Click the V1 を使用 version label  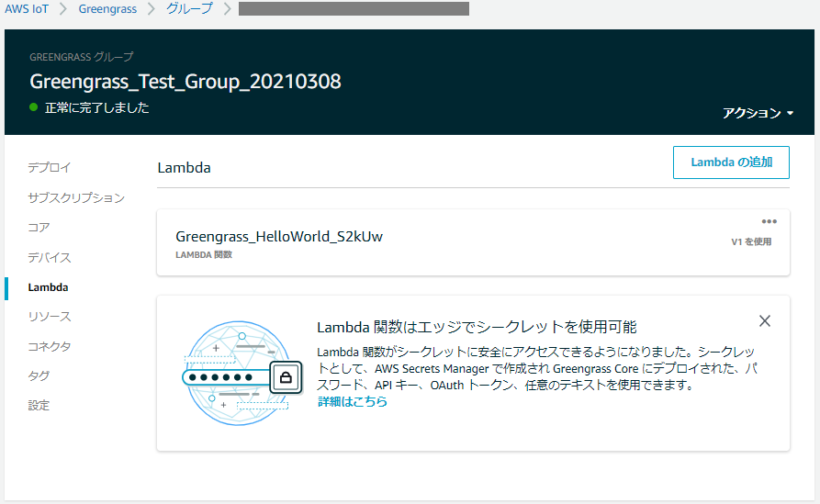click(751, 241)
